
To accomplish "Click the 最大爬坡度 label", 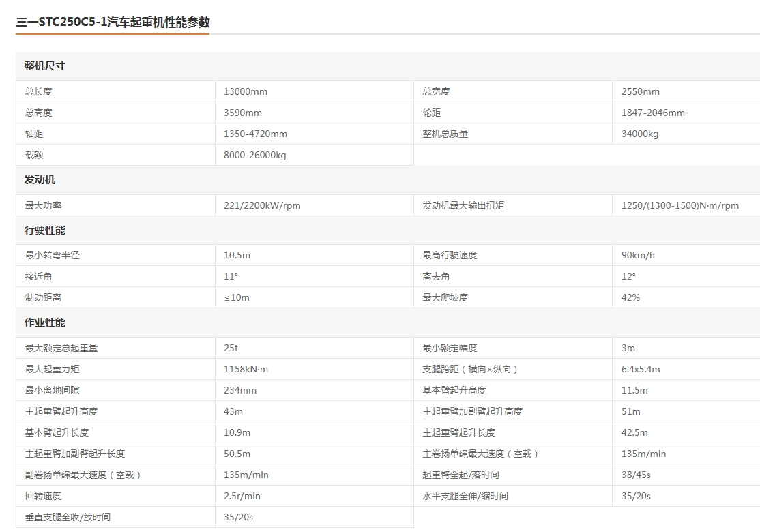I will pyautogui.click(x=445, y=297).
